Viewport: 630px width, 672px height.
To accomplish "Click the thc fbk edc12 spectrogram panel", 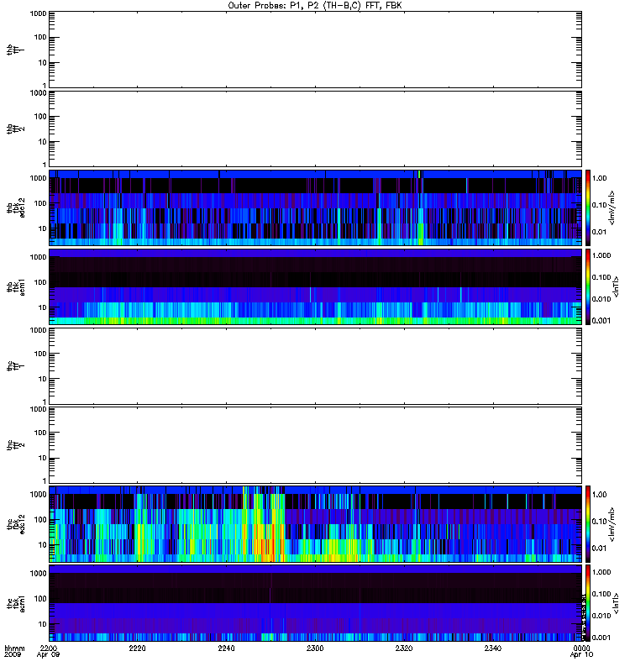I will click(315, 524).
